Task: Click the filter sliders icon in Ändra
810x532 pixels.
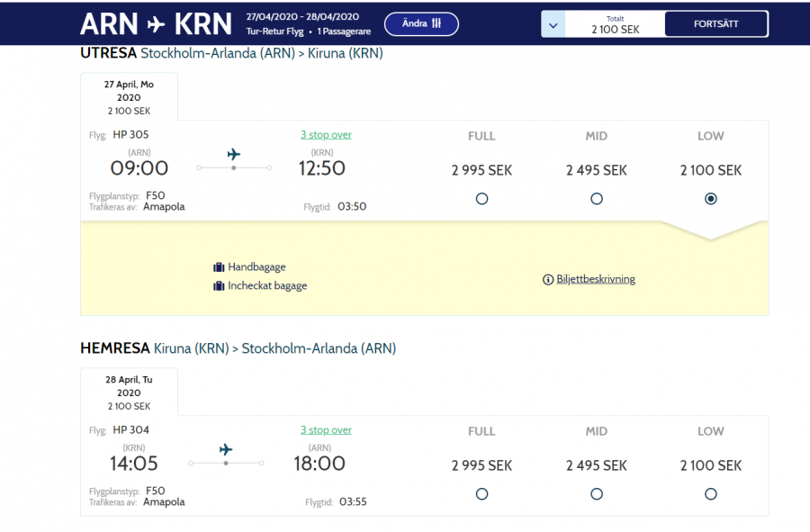Action: click(436, 23)
